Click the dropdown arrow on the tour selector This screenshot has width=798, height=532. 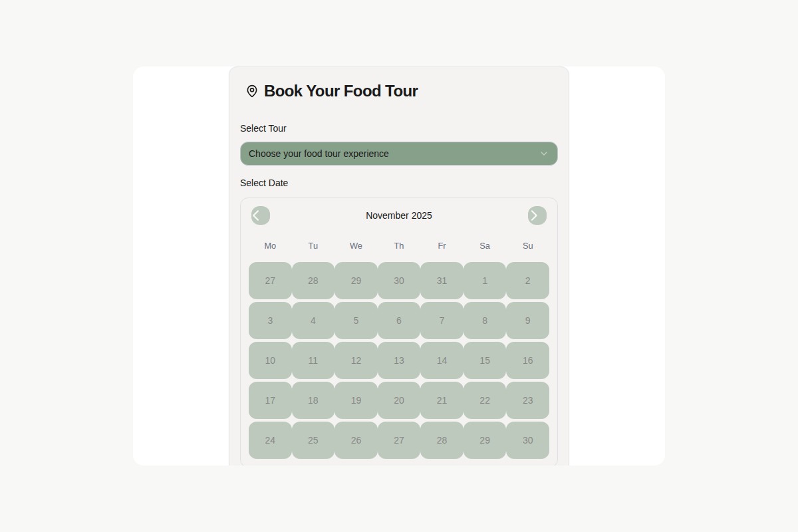[x=545, y=154]
